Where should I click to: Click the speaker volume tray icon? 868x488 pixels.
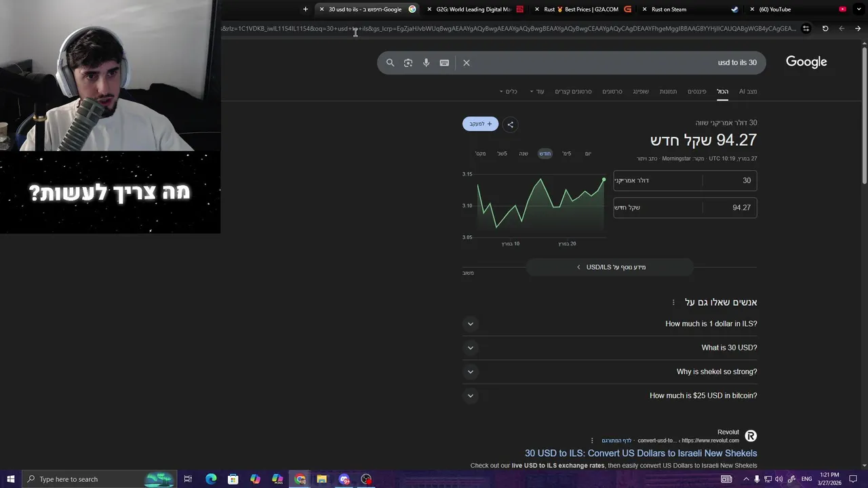coord(778,479)
